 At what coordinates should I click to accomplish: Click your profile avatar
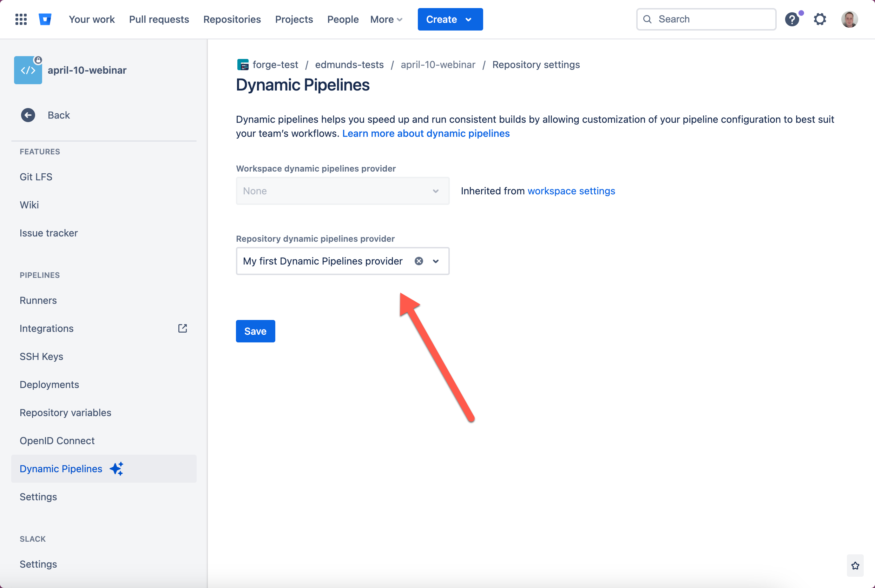[849, 19]
